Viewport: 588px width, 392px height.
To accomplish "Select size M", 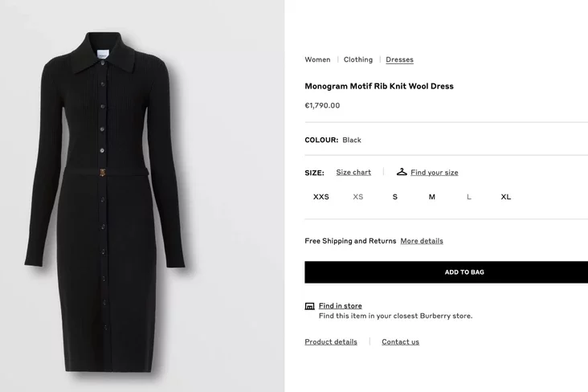I will (x=432, y=197).
